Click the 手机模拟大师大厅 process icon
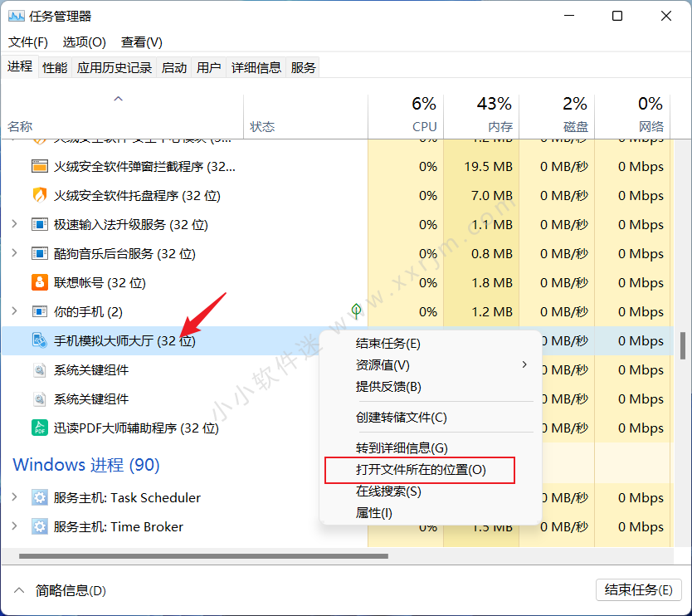Image resolution: width=692 pixels, height=616 pixels. 40,340
